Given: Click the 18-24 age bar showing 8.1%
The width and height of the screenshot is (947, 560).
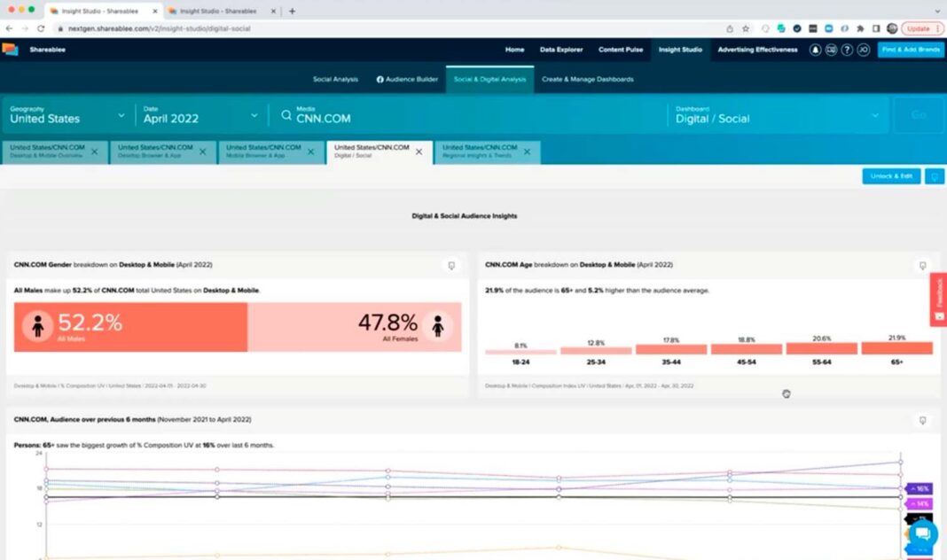Looking at the screenshot, I should point(520,352).
